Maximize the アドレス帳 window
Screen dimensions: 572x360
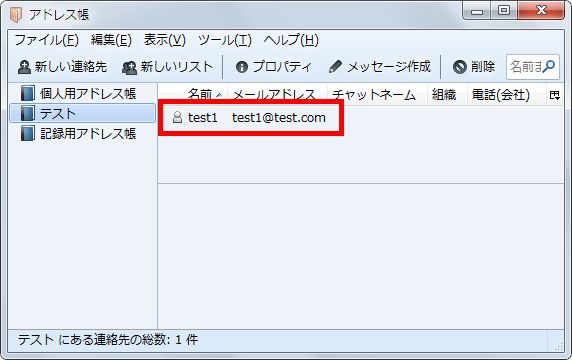coord(504,11)
